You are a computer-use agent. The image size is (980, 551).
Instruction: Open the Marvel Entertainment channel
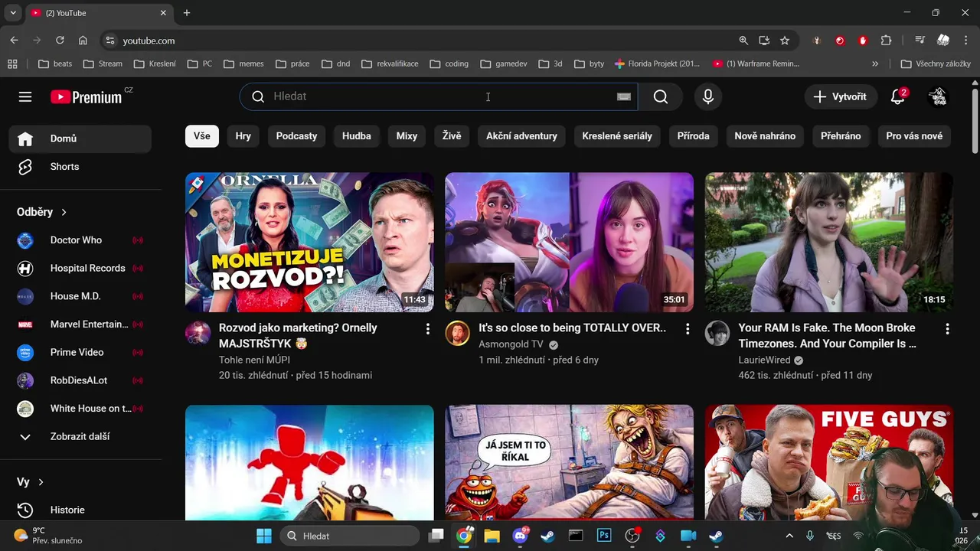[80, 324]
